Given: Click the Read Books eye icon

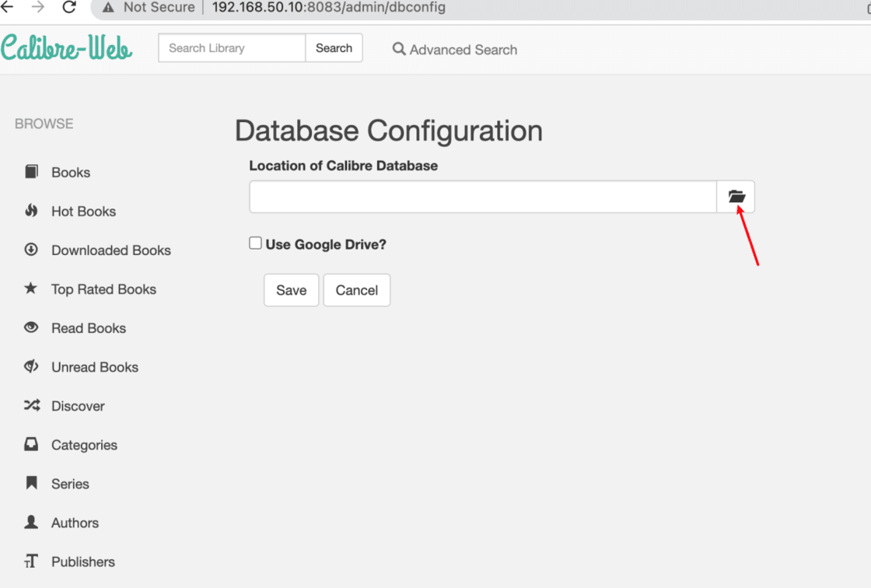Looking at the screenshot, I should (31, 327).
